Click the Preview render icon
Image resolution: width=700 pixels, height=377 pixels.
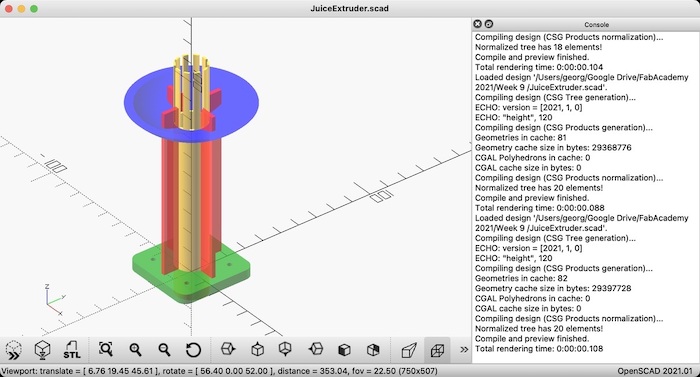[14, 350]
